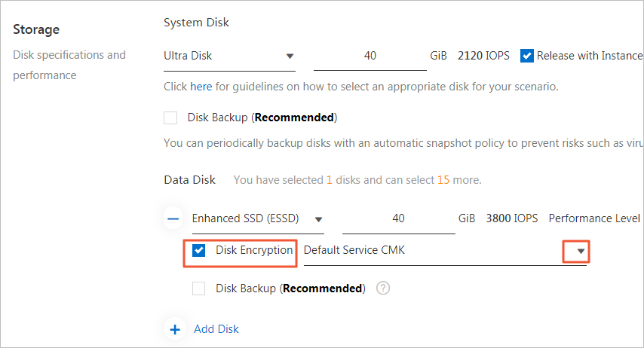Click the Performance Level label
644x348 pixels.
(x=594, y=218)
